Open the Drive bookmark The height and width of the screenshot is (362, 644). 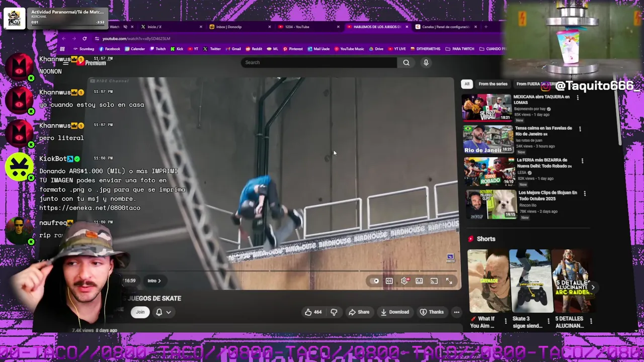coord(376,49)
